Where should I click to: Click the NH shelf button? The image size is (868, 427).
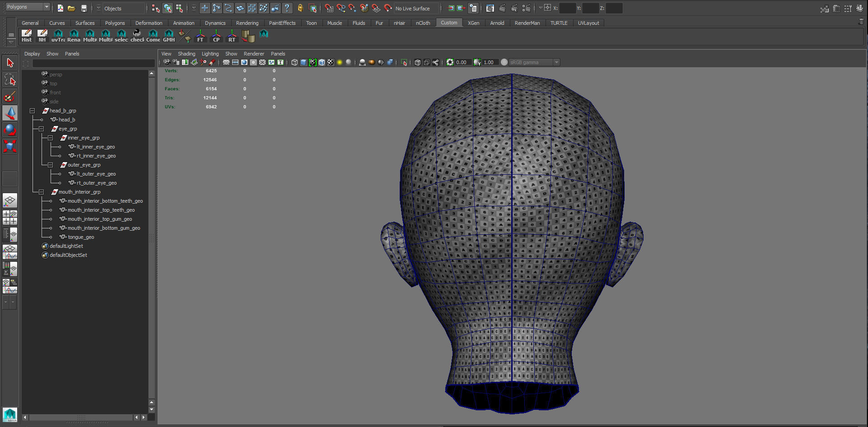[42, 36]
